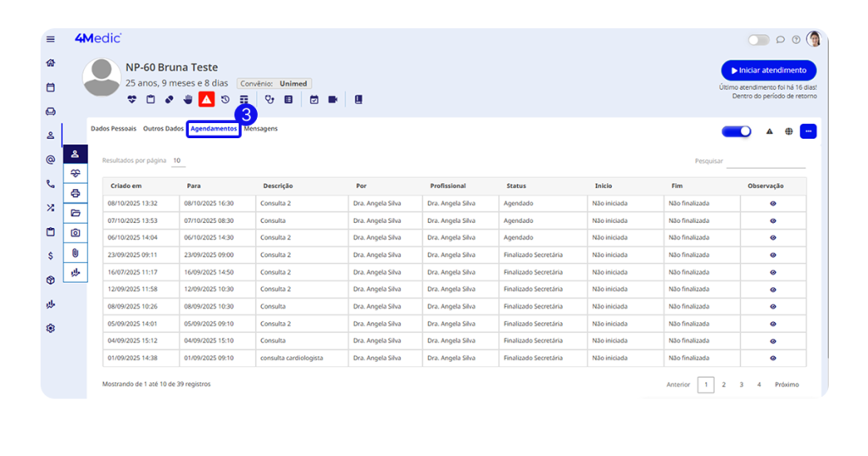Turn off the blue toggle switch
The height and width of the screenshot is (456, 868).
pyautogui.click(x=736, y=131)
